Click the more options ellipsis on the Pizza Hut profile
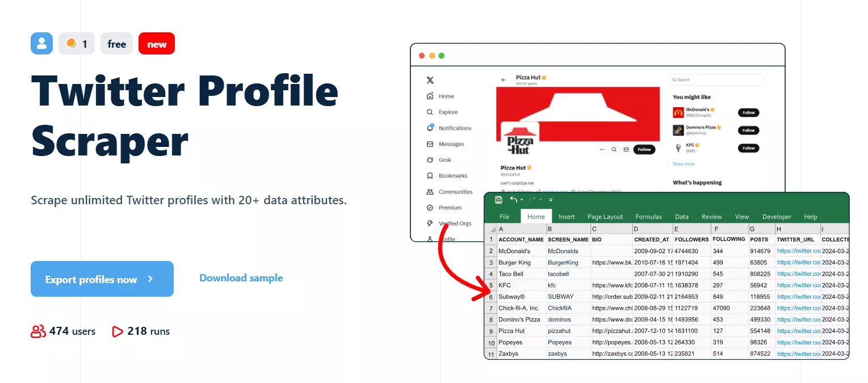This screenshot has width=868, height=383. click(602, 150)
